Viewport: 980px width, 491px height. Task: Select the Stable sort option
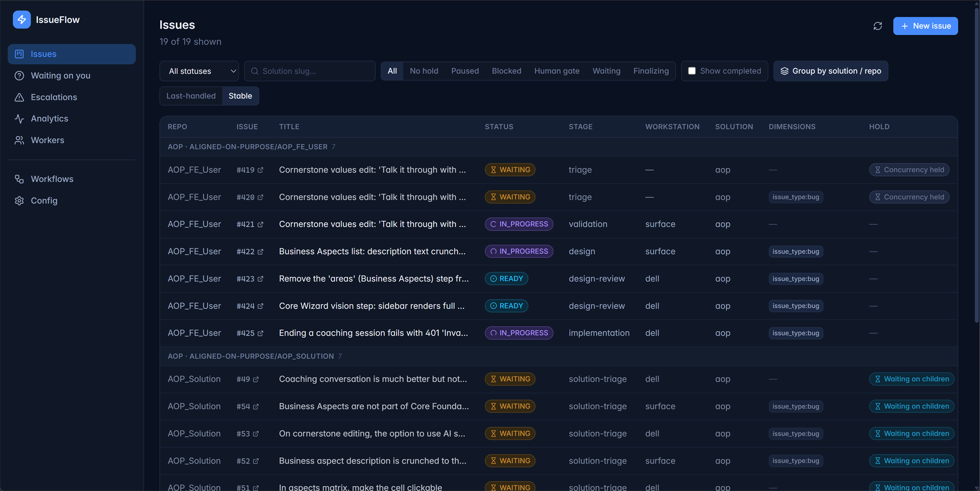coord(240,96)
